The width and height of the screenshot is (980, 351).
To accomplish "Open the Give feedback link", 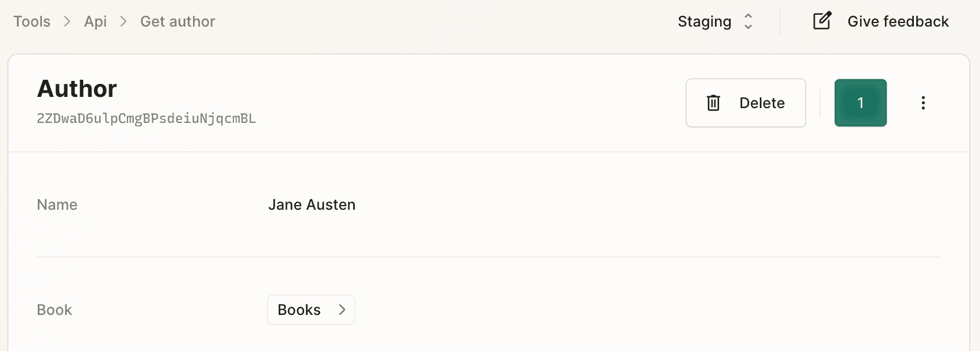I will 881,21.
